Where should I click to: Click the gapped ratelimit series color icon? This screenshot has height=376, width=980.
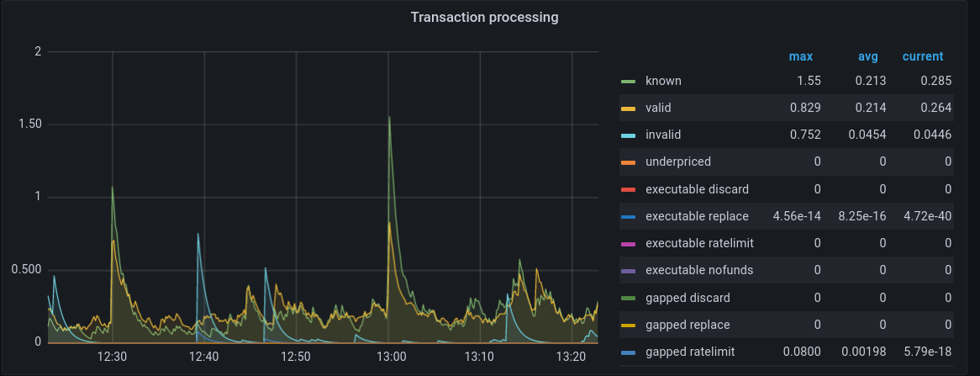point(628,352)
